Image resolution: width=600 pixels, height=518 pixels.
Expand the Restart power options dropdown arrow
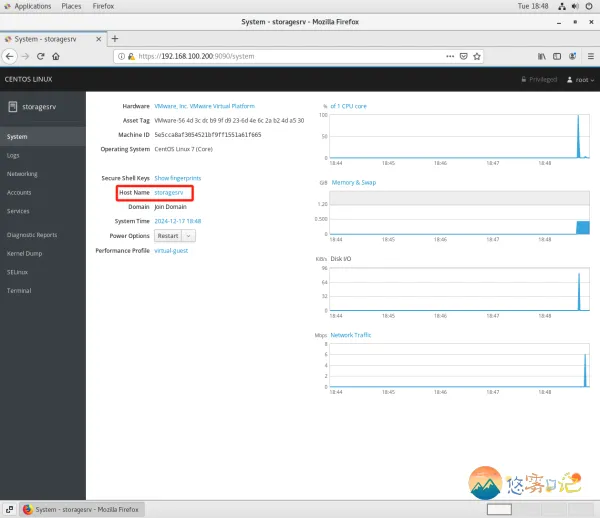pyautogui.click(x=189, y=236)
